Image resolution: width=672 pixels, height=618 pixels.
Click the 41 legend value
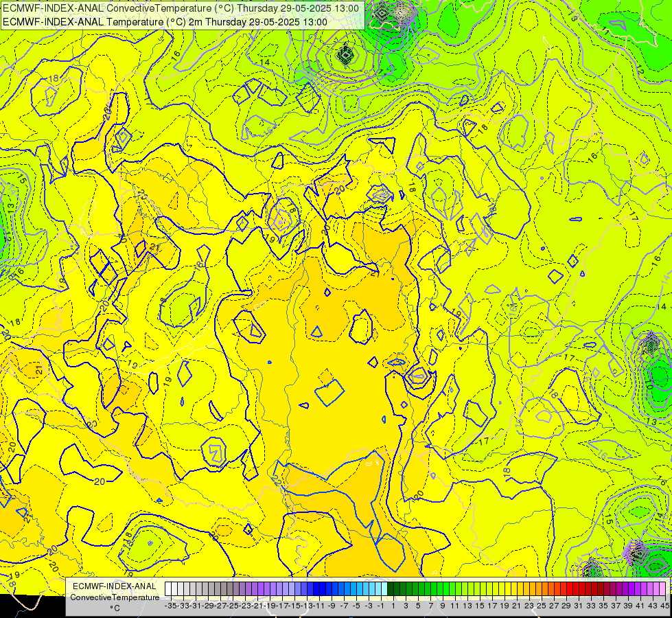coord(640,606)
